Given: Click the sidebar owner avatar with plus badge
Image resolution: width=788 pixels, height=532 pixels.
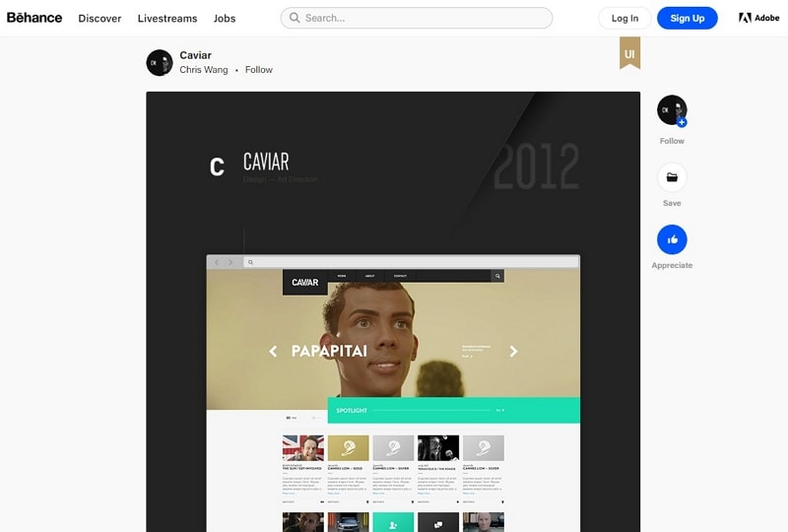Looking at the screenshot, I should click(x=672, y=110).
